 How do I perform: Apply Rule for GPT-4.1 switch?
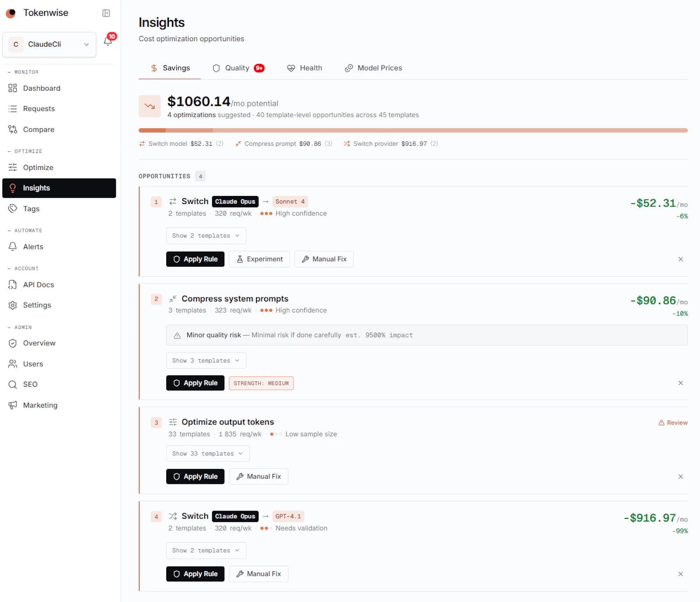[195, 574]
